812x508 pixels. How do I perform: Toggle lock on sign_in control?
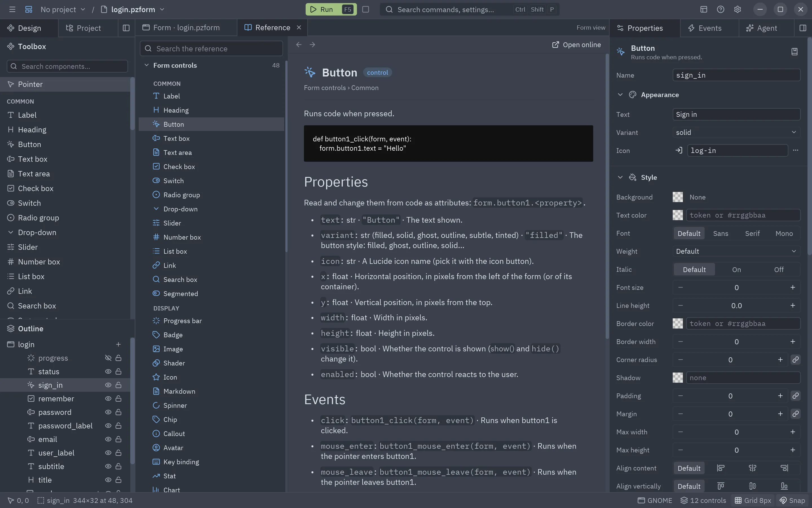(118, 385)
